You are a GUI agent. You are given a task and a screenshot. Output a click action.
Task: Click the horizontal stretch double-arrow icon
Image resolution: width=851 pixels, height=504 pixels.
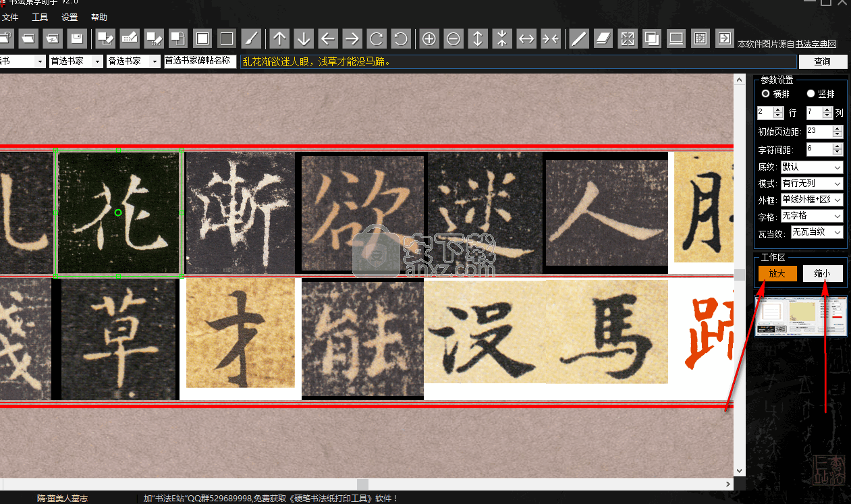pyautogui.click(x=526, y=38)
